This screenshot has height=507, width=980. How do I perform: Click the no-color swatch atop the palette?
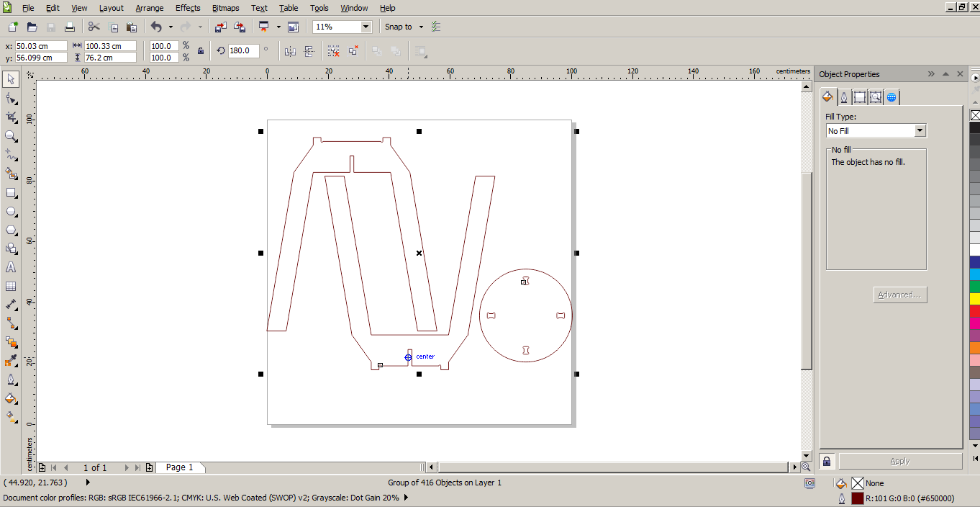(x=975, y=115)
